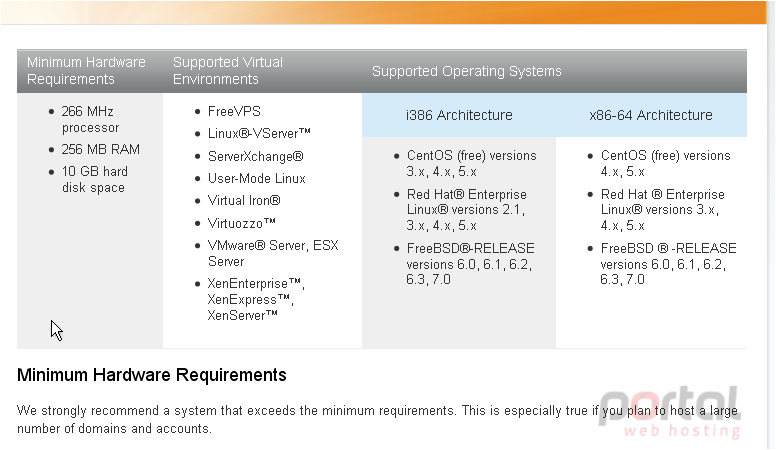
Task: Click Red Hat Enterprise Linux versions 2.1 entry under i386
Action: (467, 209)
